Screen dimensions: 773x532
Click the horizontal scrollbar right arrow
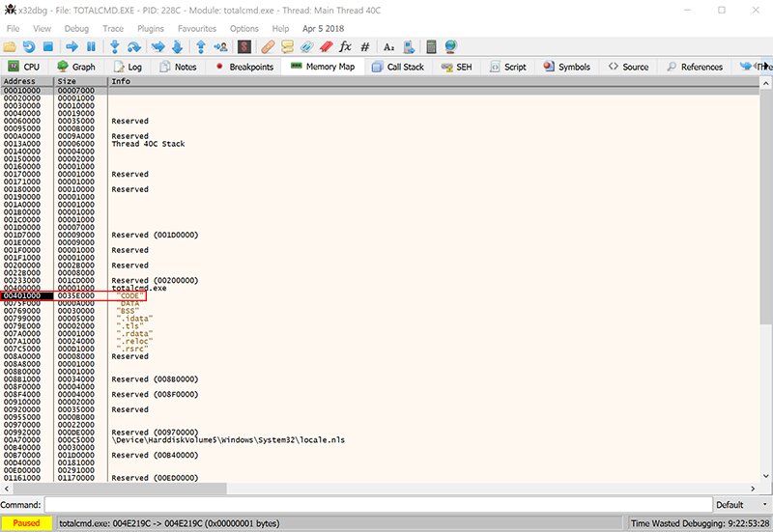(x=753, y=489)
